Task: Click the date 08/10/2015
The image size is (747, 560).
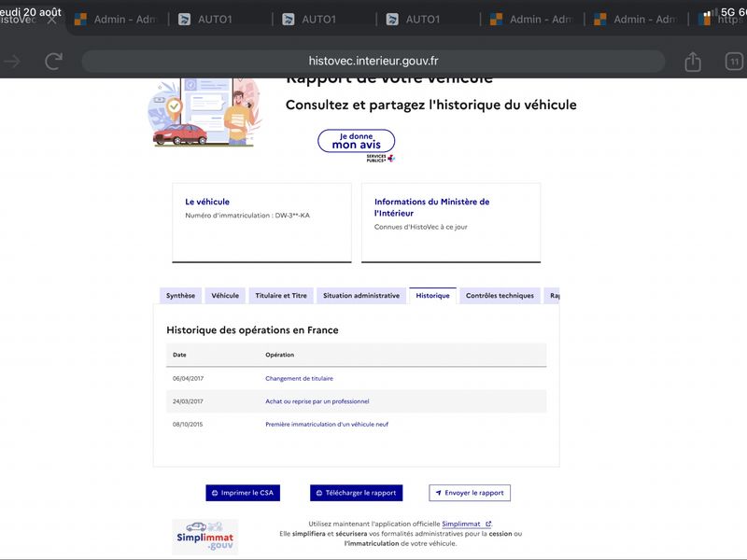Action: [x=188, y=425]
